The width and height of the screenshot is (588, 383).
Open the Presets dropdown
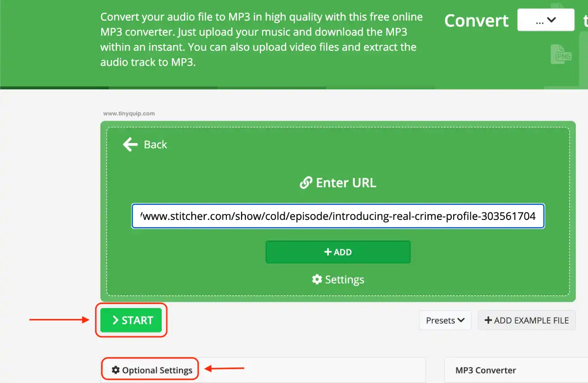(x=444, y=320)
